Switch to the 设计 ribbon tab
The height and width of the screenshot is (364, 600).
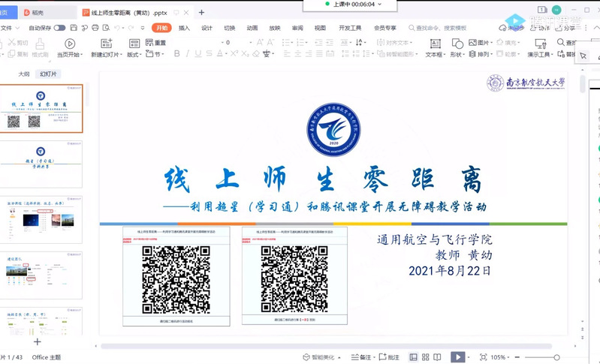207,28
